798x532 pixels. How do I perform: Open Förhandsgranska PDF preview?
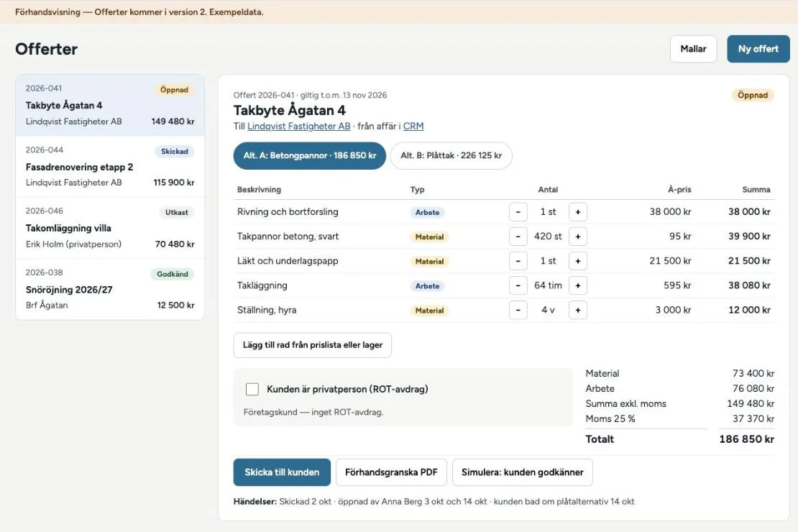coord(391,472)
